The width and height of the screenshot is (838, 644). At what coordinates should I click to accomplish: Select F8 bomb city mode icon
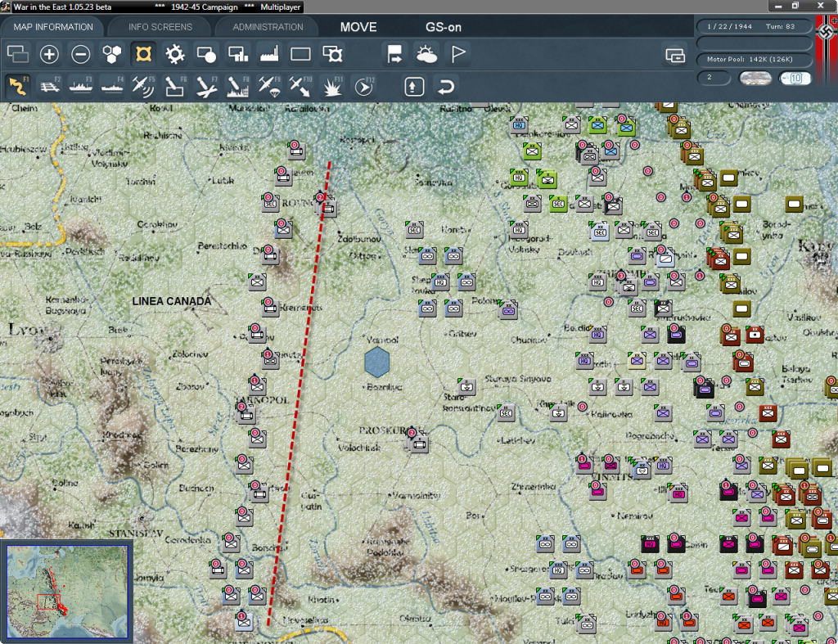[x=238, y=86]
